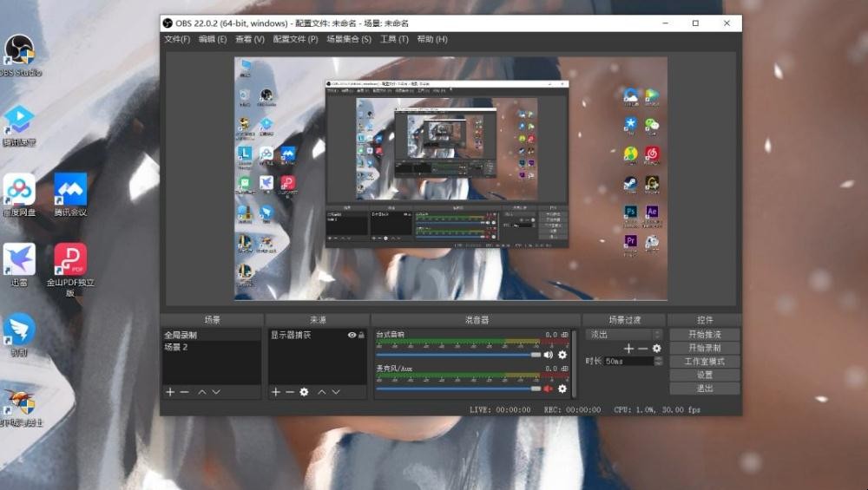Image resolution: width=868 pixels, height=490 pixels.
Task: Add a scene transition with the plus icon
Action: (x=628, y=348)
